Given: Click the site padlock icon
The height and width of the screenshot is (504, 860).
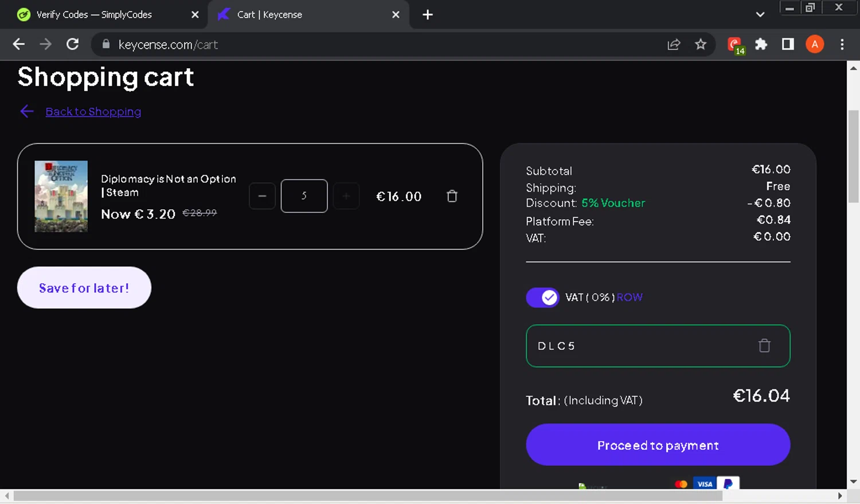Looking at the screenshot, I should pyautogui.click(x=105, y=44).
